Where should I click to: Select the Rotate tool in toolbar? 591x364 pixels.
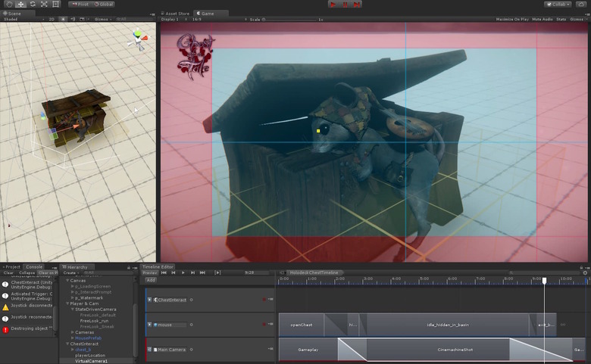pos(32,5)
